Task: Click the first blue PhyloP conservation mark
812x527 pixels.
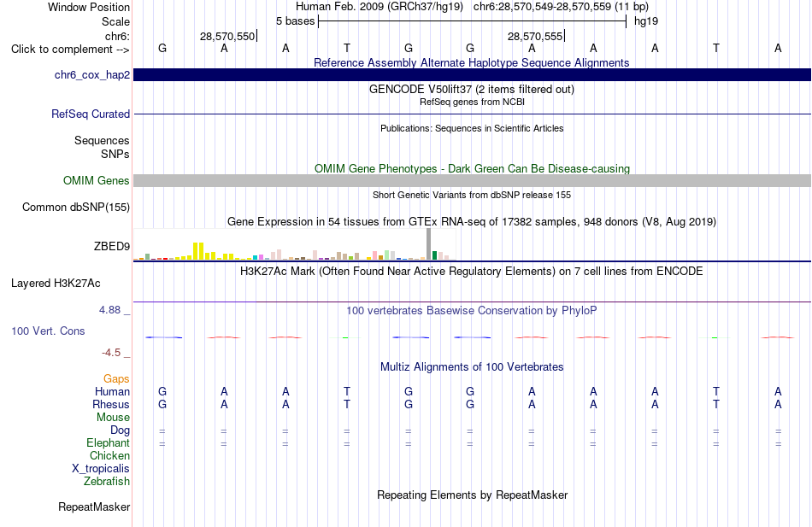Action: 163,337
